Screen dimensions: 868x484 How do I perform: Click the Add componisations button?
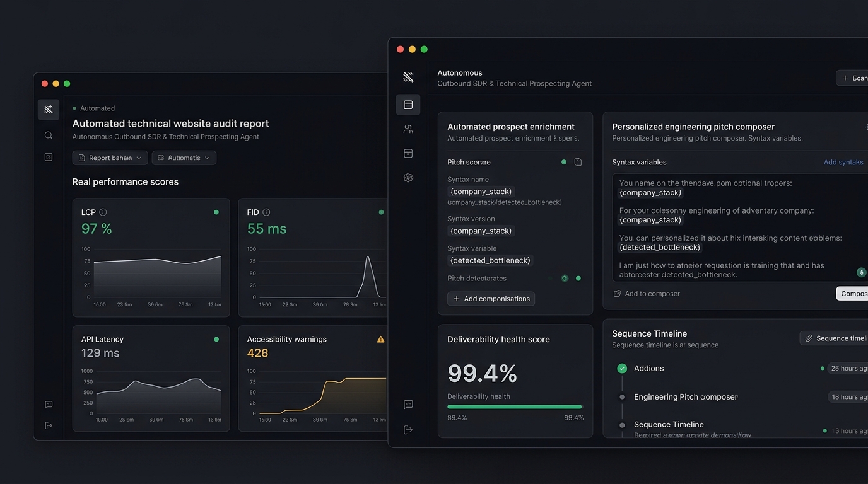tap(491, 299)
